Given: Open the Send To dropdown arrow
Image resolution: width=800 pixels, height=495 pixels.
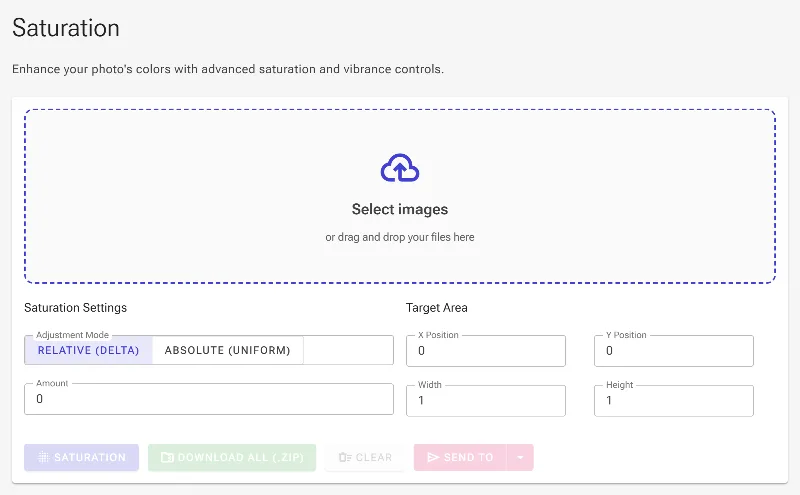Looking at the screenshot, I should [520, 457].
